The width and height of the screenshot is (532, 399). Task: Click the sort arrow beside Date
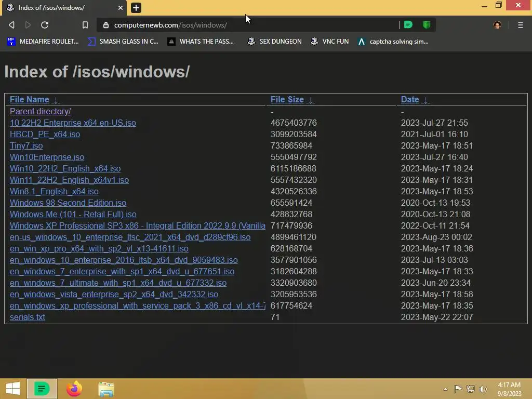(x=426, y=100)
